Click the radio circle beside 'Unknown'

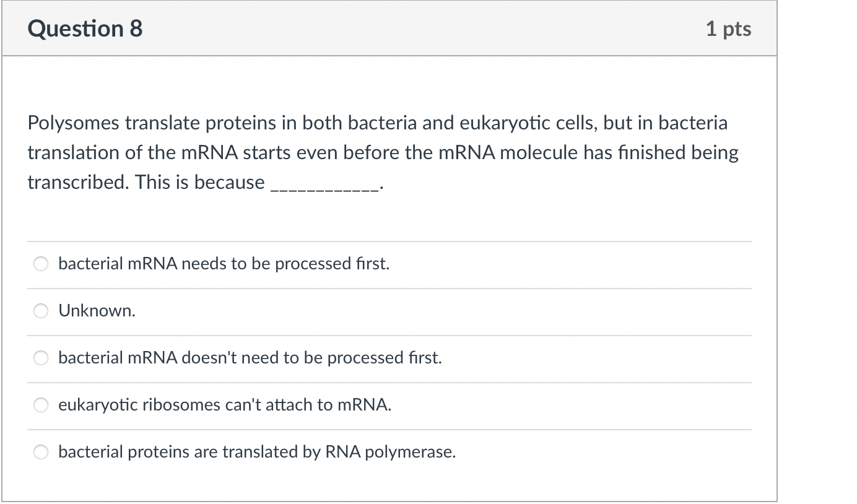click(x=40, y=310)
